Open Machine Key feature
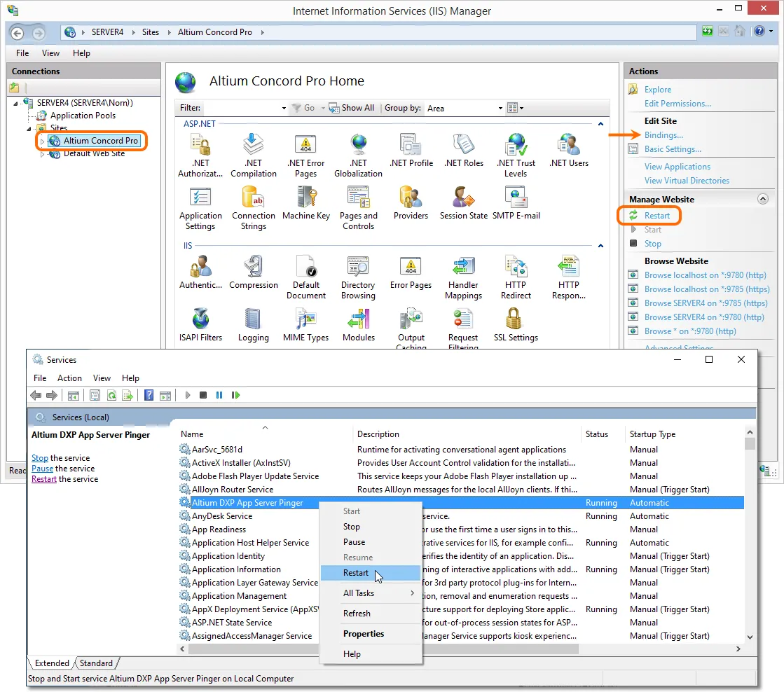The image size is (784, 692). point(306,203)
